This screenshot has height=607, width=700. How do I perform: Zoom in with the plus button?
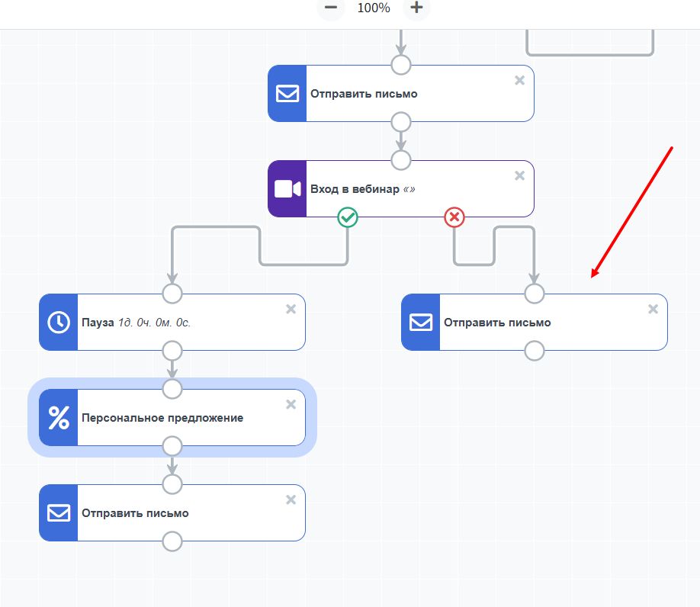(416, 8)
